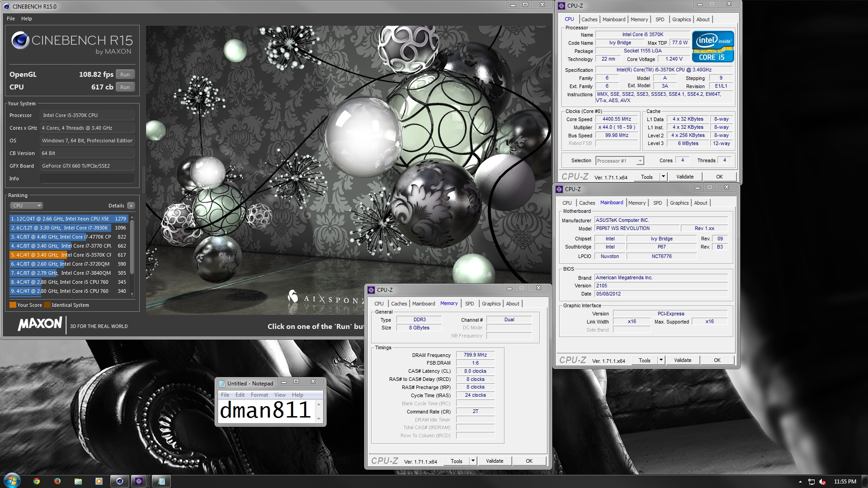Viewport: 868px width, 488px height.
Task: Open Notepad's Format menu
Action: pyautogui.click(x=259, y=395)
